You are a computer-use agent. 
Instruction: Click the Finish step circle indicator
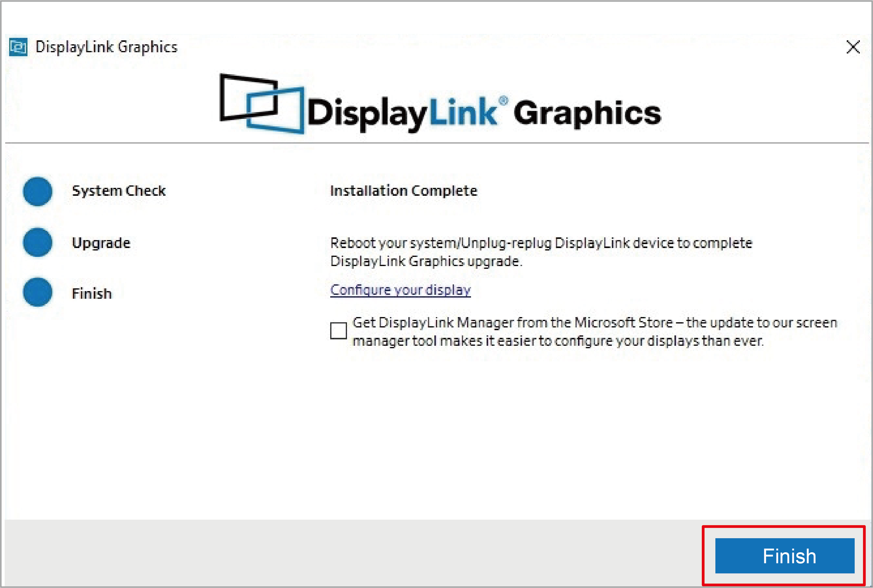click(x=38, y=292)
